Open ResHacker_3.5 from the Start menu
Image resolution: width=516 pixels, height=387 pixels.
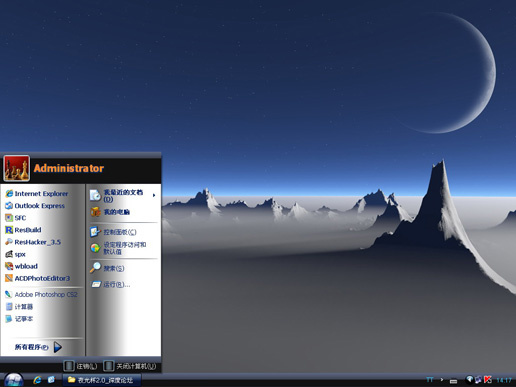33,242
